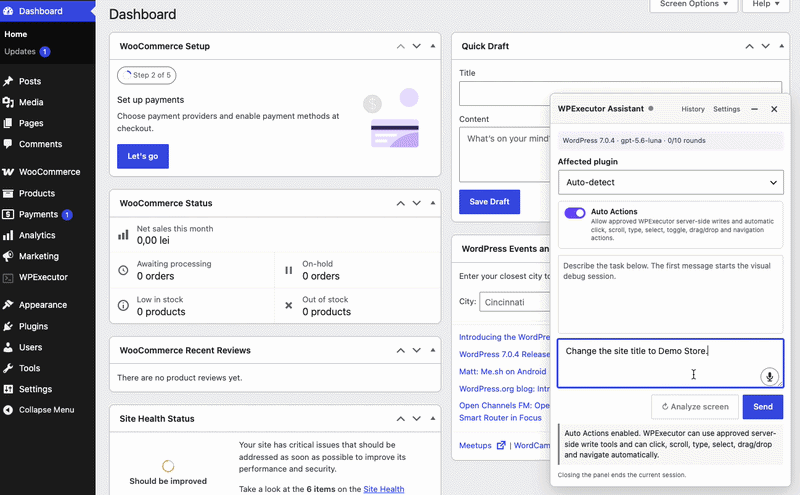This screenshot has width=800, height=495.
Task: Click the Payments notification badge
Action: (x=67, y=215)
